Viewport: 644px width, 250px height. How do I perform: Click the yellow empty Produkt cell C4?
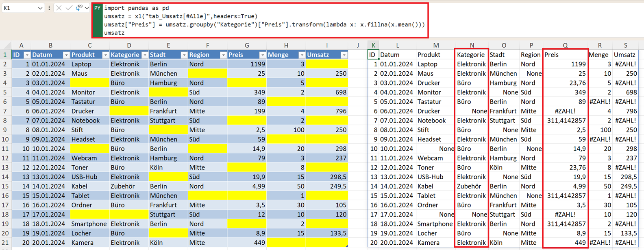coord(89,83)
